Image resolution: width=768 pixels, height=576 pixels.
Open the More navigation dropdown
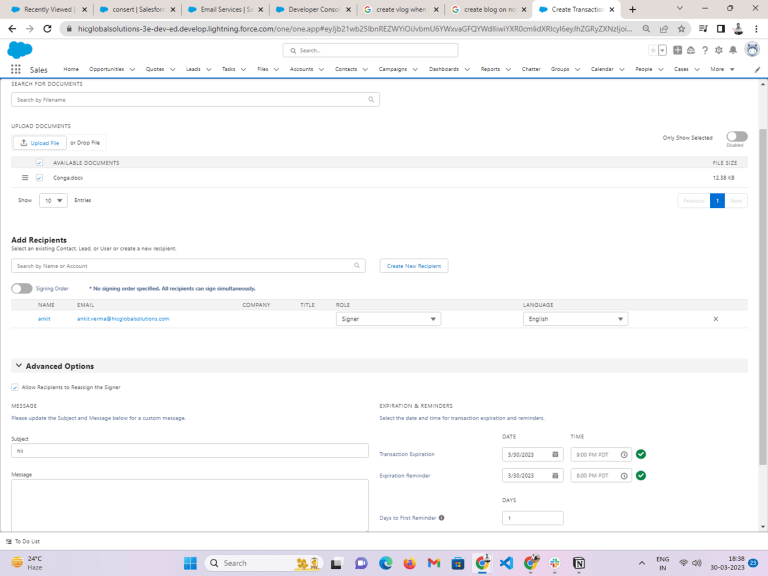[722, 69]
